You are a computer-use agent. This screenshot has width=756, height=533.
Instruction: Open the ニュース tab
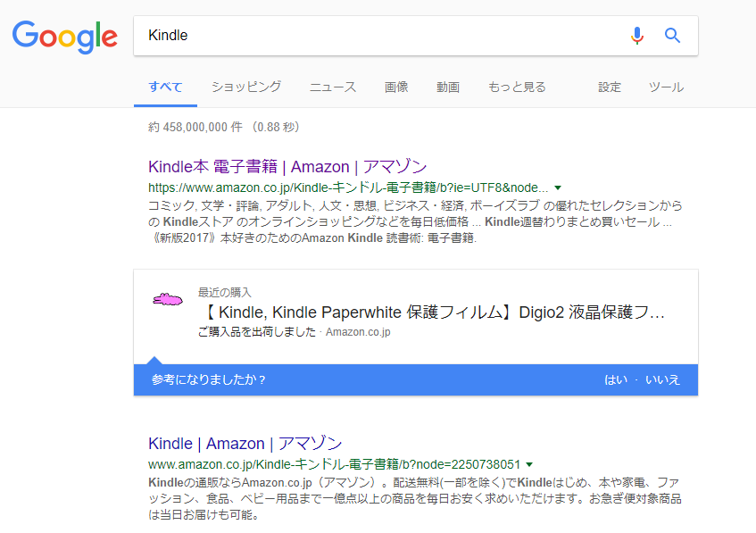pos(333,87)
